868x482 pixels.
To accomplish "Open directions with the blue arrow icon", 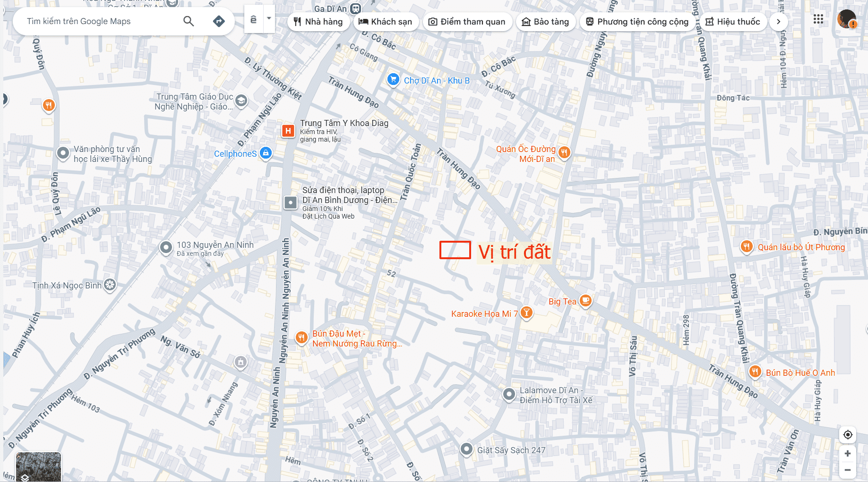I will pos(219,21).
